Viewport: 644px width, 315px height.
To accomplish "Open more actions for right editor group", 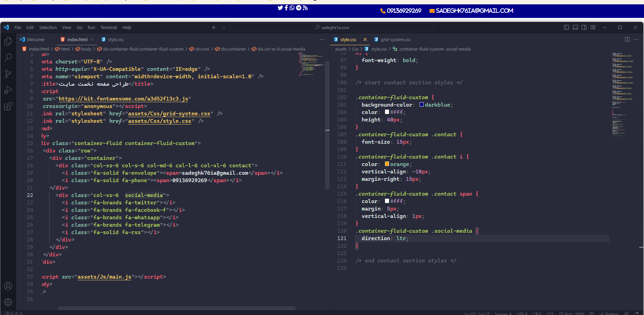I will 636,39.
